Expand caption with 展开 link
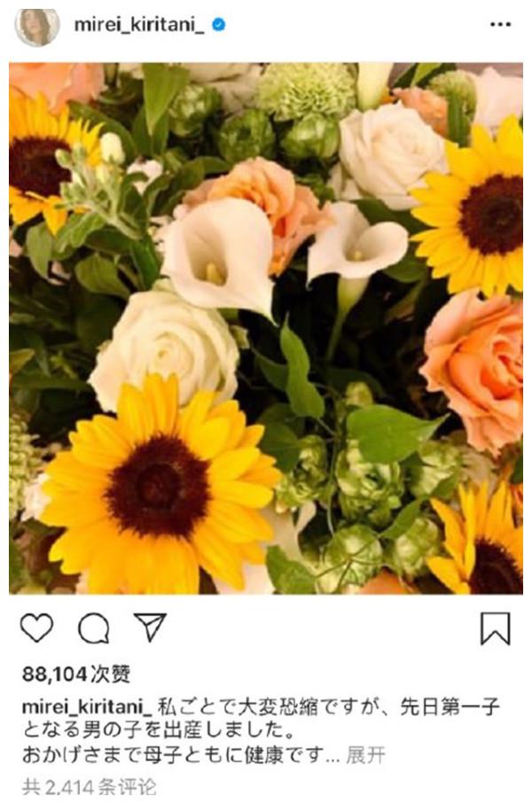532x804 pixels. pyautogui.click(x=365, y=756)
